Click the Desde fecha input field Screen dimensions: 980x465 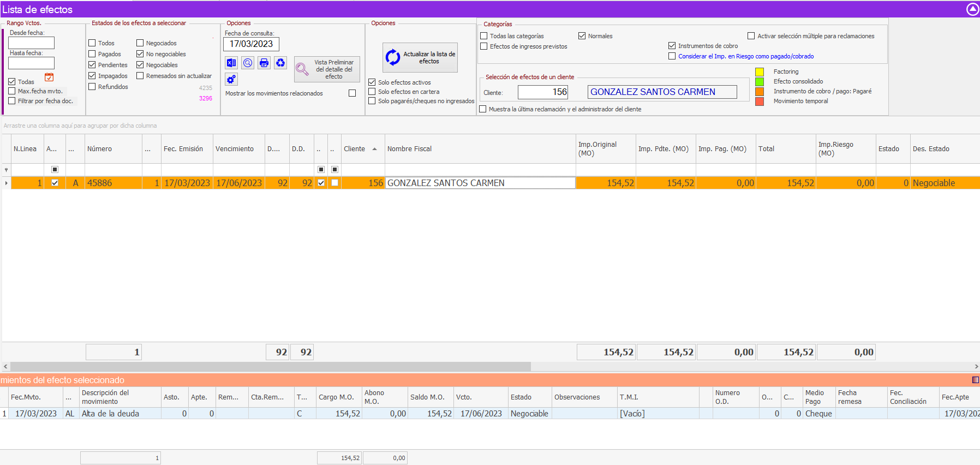click(31, 43)
